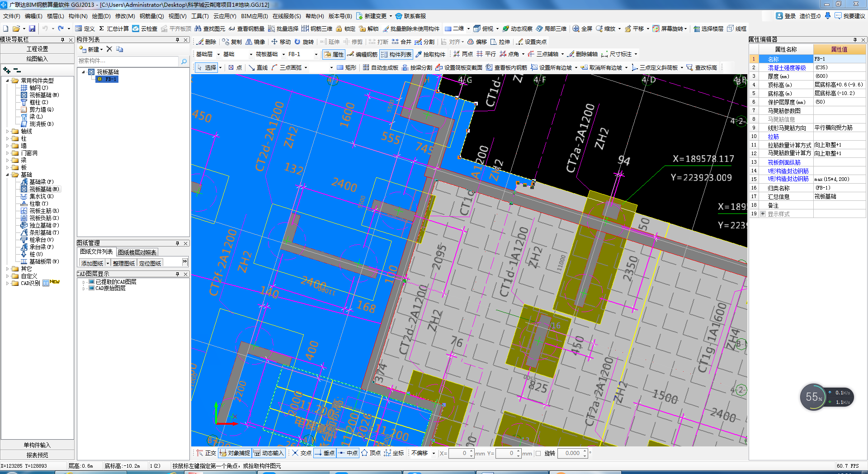Click the New file icon
The height and width of the screenshot is (474, 868).
(x=6, y=28)
